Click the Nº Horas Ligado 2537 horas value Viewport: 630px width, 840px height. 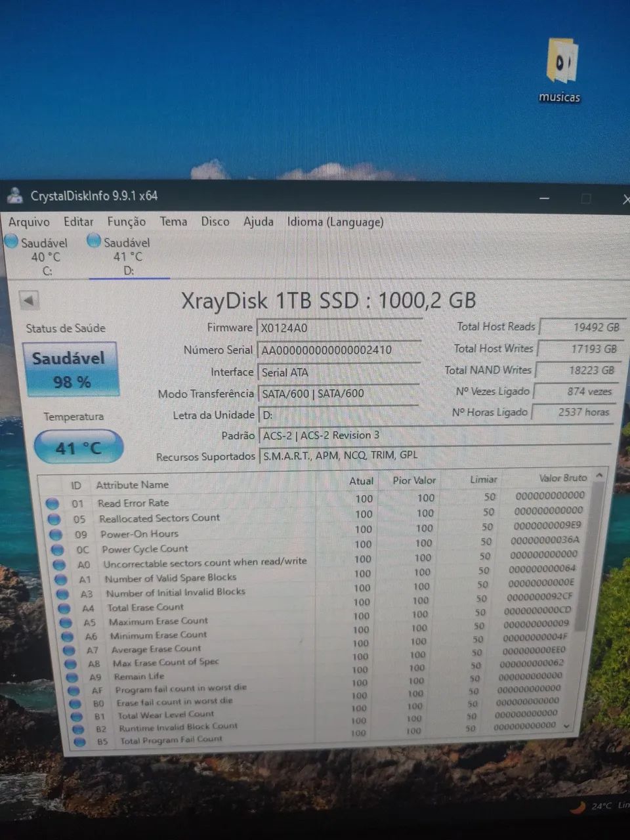click(573, 412)
